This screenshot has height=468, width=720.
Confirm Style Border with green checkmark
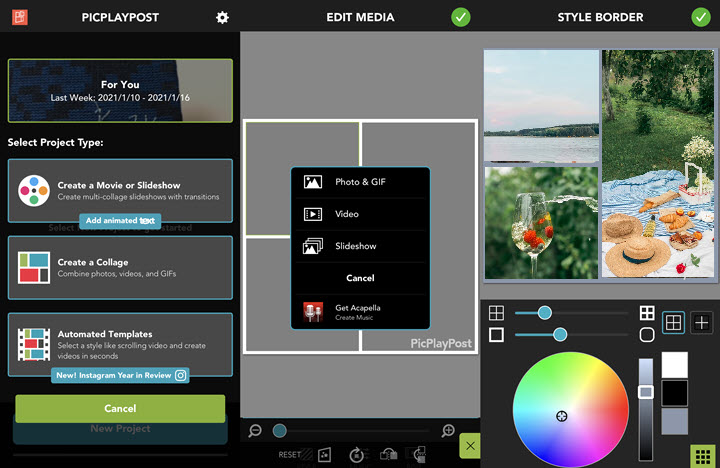pos(701,17)
